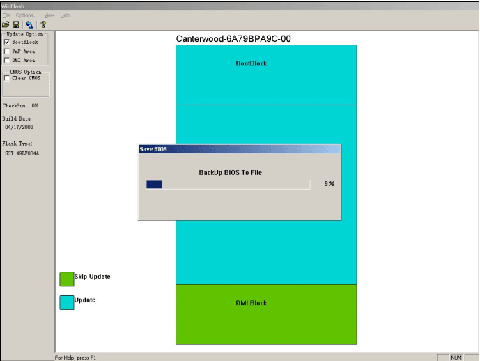Enable the DMI Area checkbox
480x361 pixels.
(x=7, y=60)
